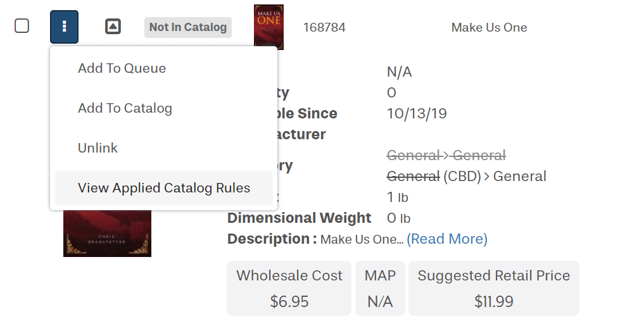
Task: Open View Applied Catalog Rules
Action: coord(164,188)
